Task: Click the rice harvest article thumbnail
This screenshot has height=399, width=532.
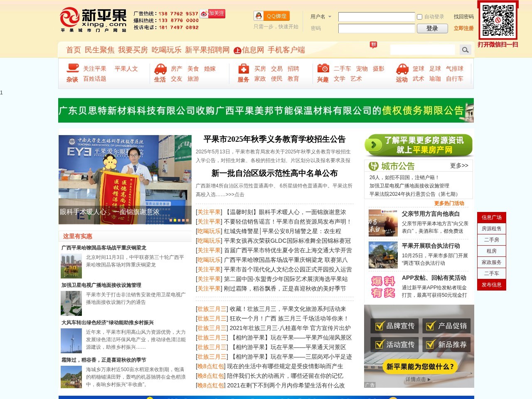Action: click(71, 377)
